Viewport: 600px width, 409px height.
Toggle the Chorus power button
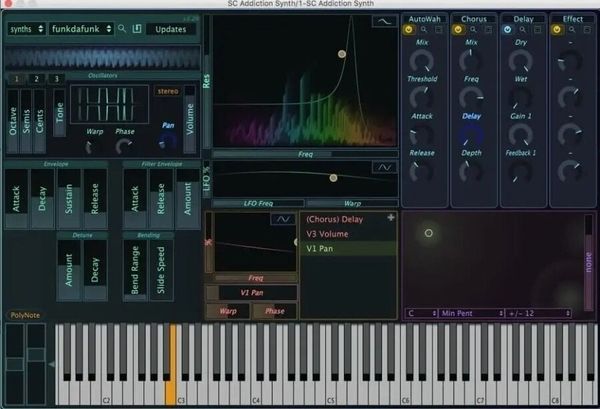pos(458,29)
